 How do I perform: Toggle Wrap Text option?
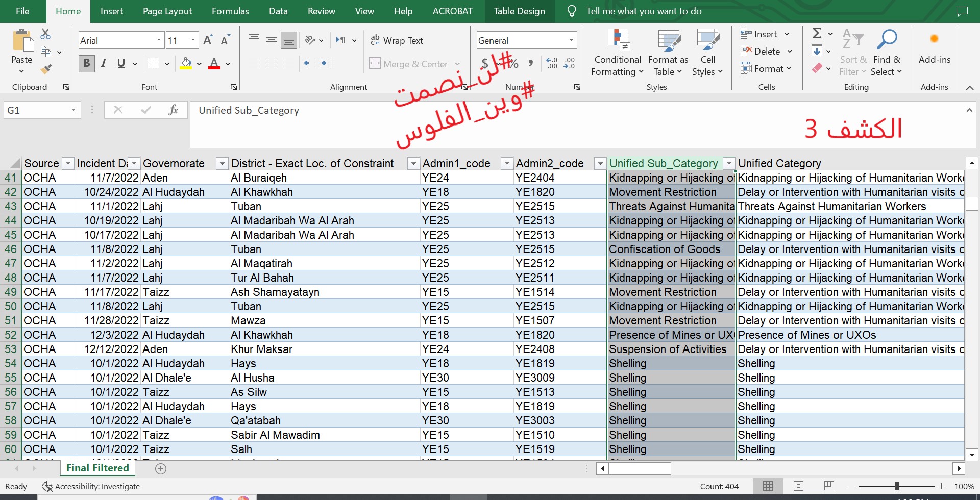click(397, 40)
